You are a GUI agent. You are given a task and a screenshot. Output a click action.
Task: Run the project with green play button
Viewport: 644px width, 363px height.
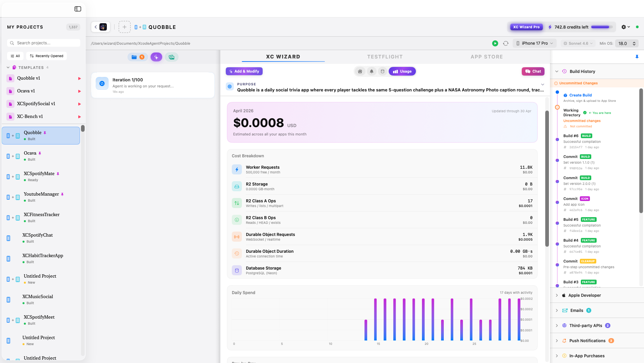pos(495,43)
